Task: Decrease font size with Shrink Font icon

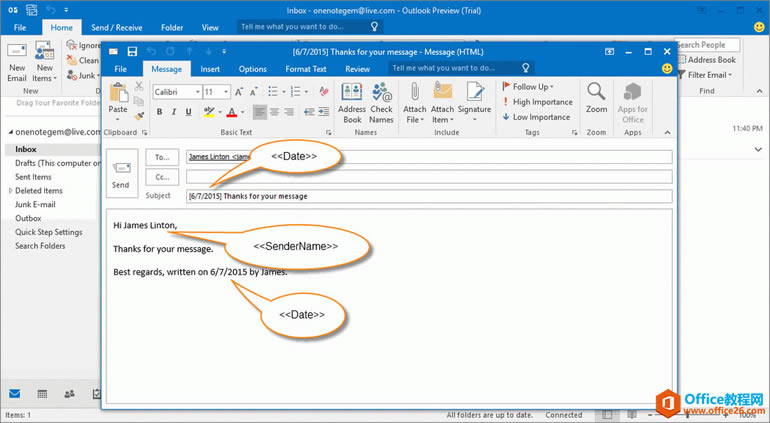Action: click(253, 92)
